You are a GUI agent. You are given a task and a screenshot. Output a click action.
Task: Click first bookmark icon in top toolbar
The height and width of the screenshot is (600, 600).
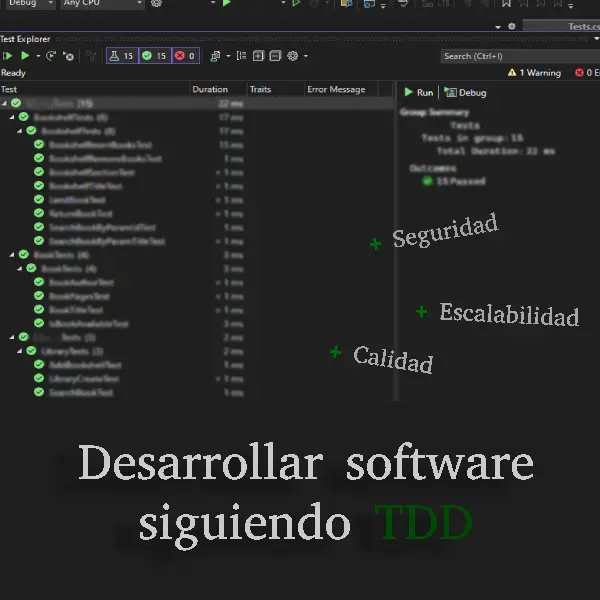(x=506, y=3)
